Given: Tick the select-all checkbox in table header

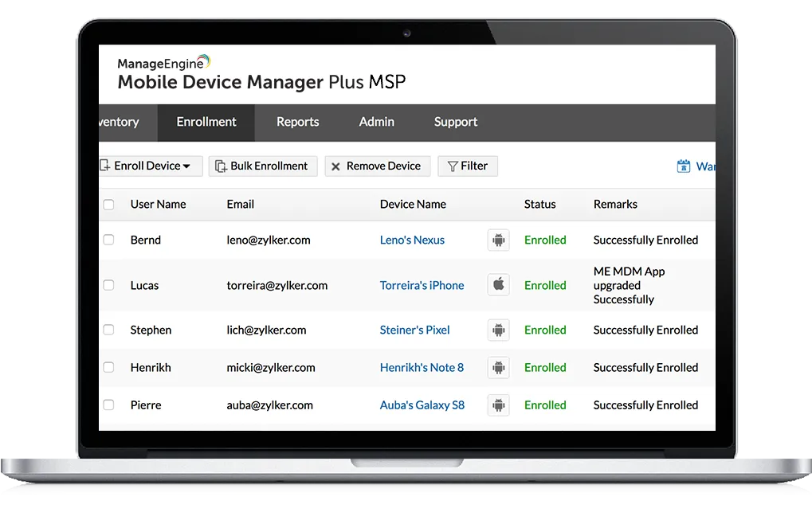Looking at the screenshot, I should click(108, 205).
